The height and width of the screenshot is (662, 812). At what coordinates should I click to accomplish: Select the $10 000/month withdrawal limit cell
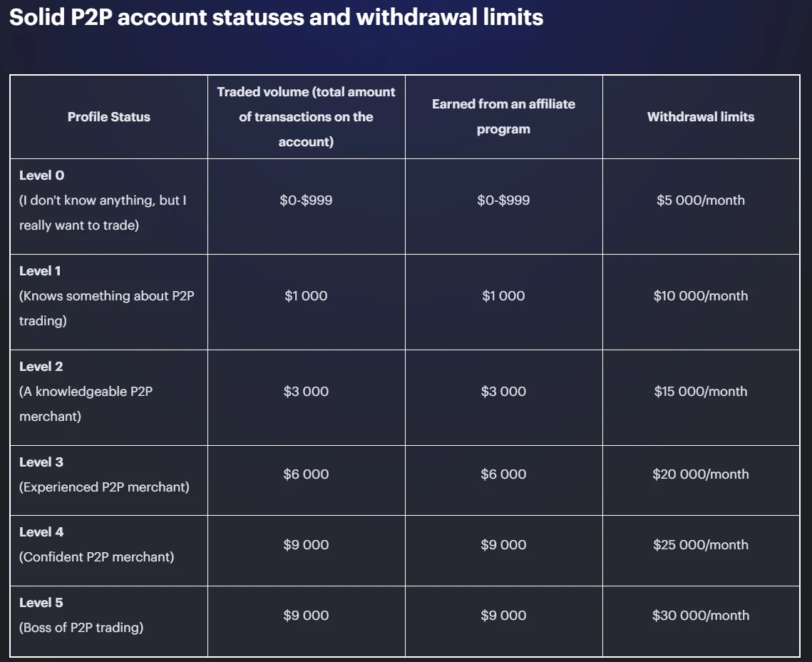pos(701,296)
